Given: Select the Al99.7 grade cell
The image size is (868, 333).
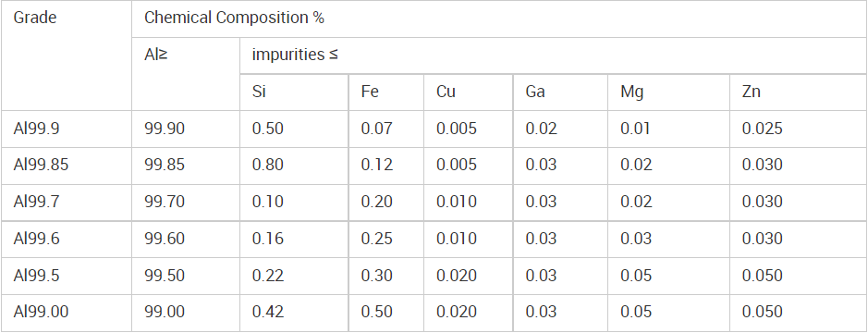Looking at the screenshot, I should click(67, 203).
